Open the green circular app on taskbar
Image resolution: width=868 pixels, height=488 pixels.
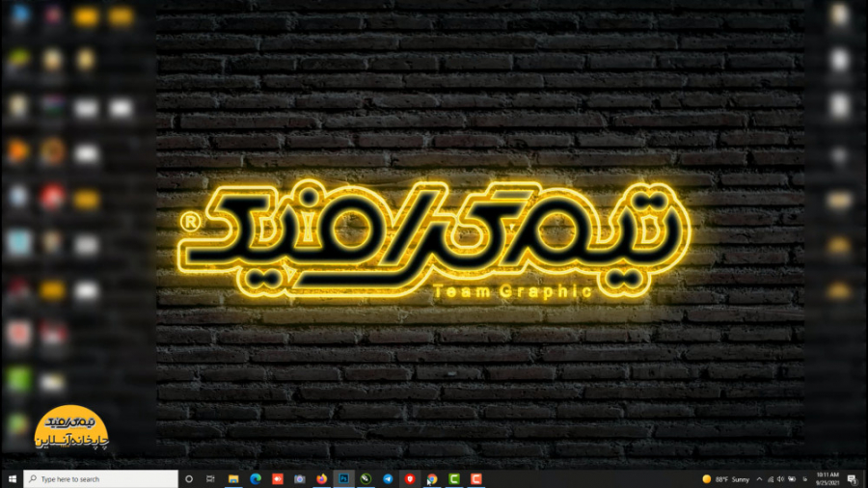click(x=366, y=479)
